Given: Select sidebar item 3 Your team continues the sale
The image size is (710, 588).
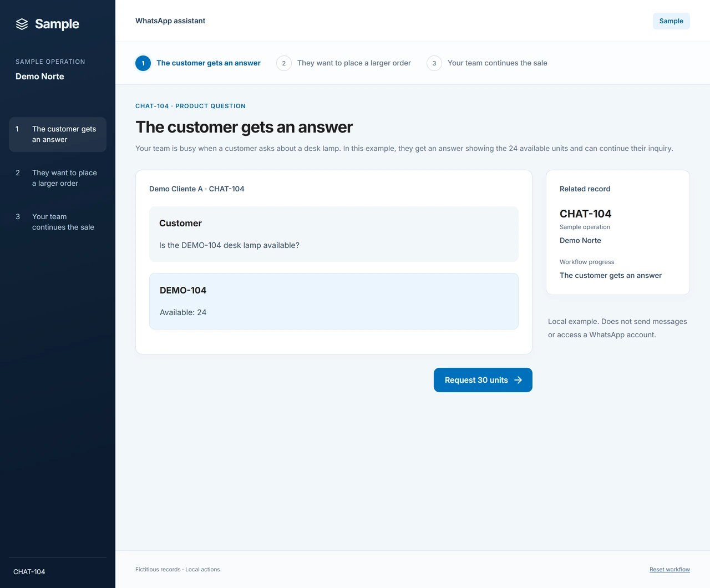Looking at the screenshot, I should [x=58, y=222].
